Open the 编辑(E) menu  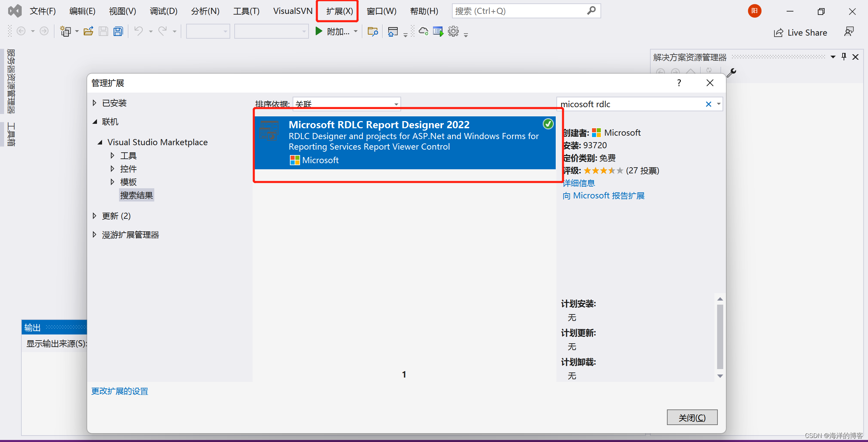click(82, 11)
